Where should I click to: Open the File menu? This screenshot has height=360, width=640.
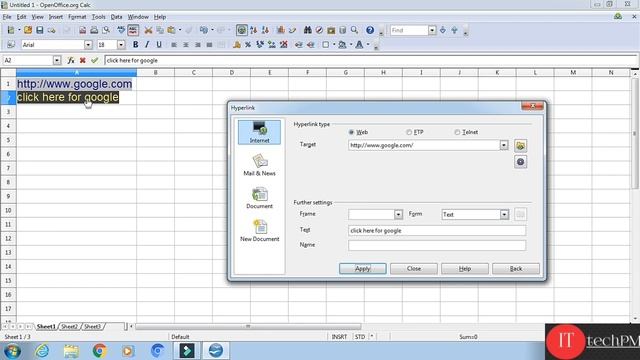pos(7,17)
